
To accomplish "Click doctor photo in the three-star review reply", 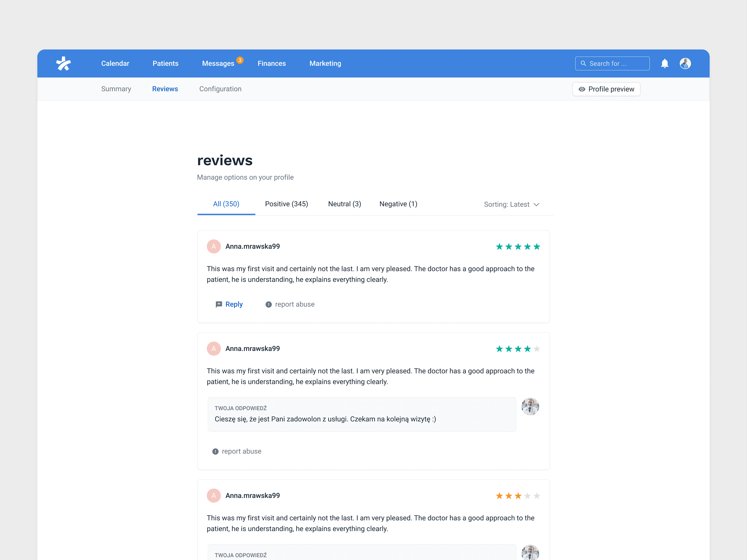I will (530, 553).
